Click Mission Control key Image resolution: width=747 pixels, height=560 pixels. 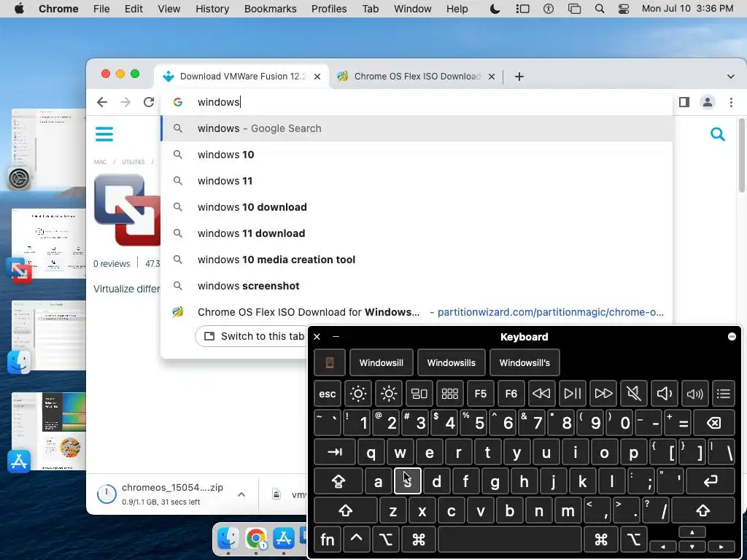click(419, 394)
